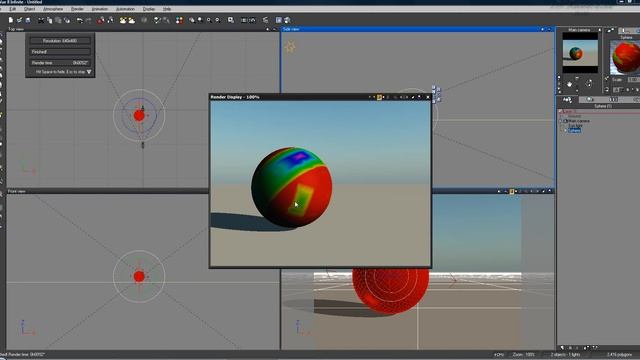Click the Front view title label

point(17,191)
